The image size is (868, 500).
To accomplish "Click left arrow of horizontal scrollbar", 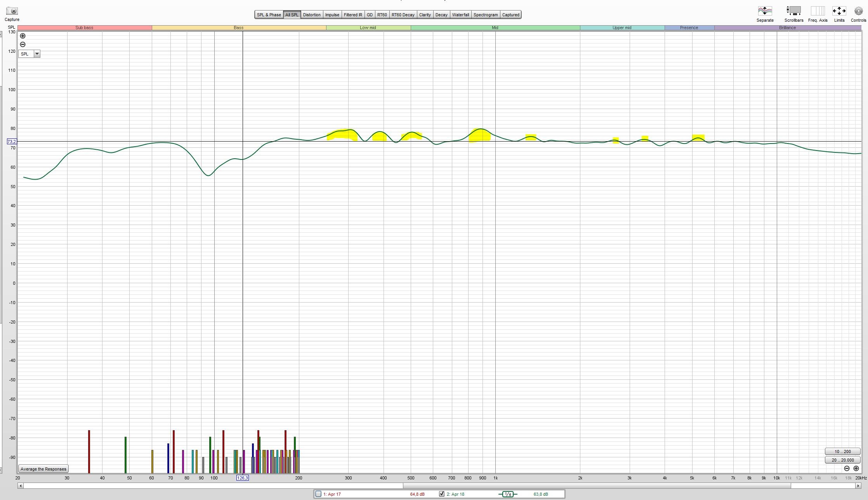I will (21, 486).
